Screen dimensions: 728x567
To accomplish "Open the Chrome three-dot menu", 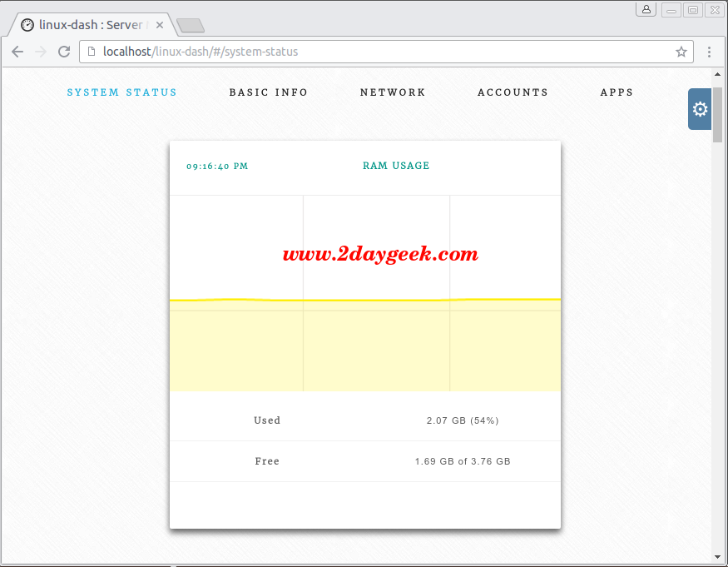I will tap(709, 52).
